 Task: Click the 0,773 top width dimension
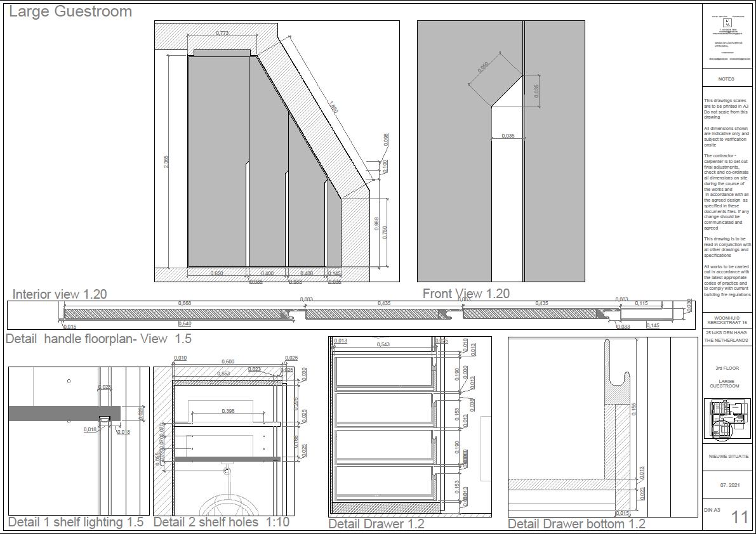click(222, 33)
